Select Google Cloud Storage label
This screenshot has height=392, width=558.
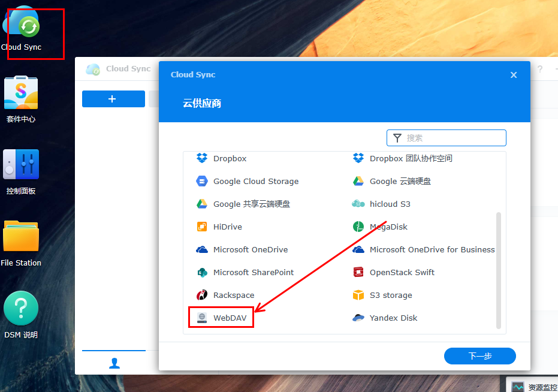tap(256, 181)
